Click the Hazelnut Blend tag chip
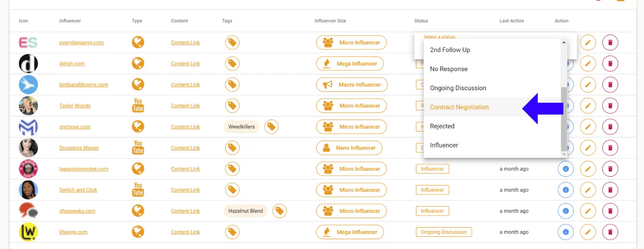644x249 pixels. pos(246,211)
